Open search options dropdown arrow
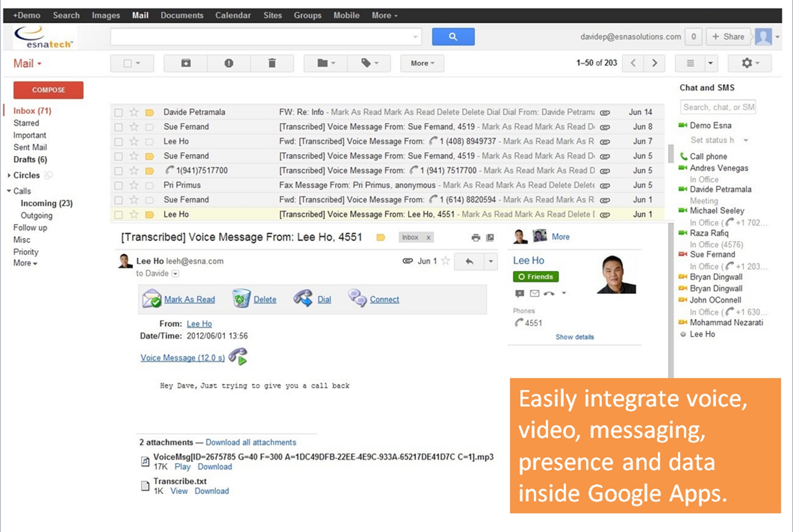793x532 pixels. tap(415, 37)
